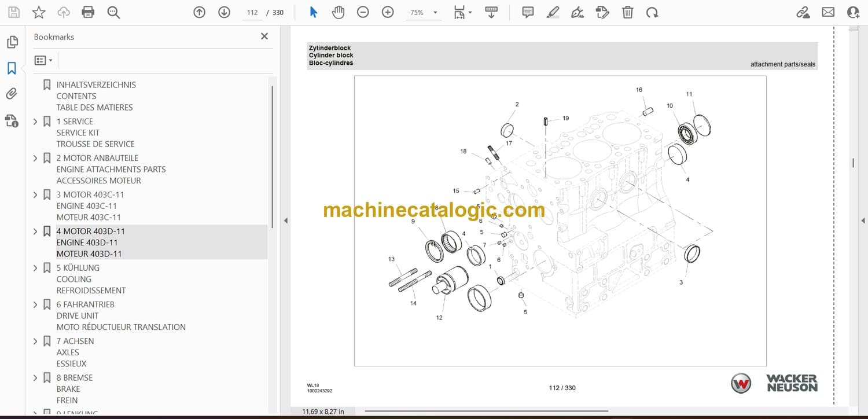
Task: Open the 75% zoom level dropdown
Action: coord(424,12)
